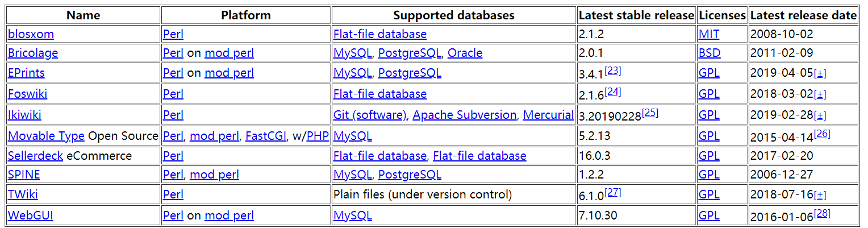
Task: Open the Apache Subversion link
Action: click(x=464, y=115)
